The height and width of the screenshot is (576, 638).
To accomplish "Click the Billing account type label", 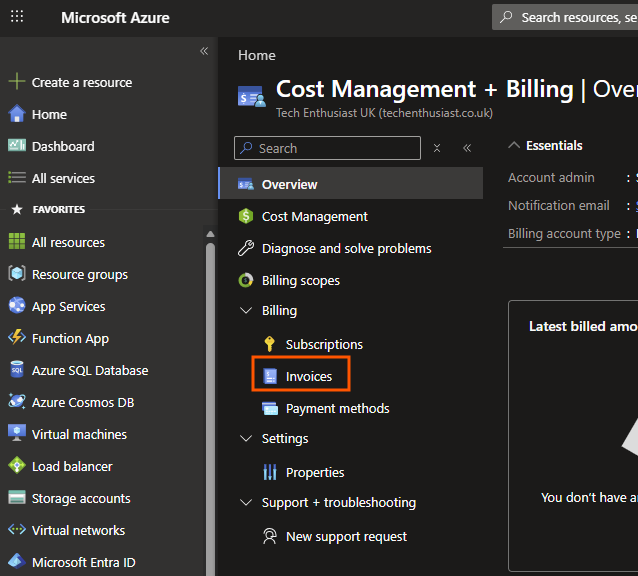I will point(564,233).
